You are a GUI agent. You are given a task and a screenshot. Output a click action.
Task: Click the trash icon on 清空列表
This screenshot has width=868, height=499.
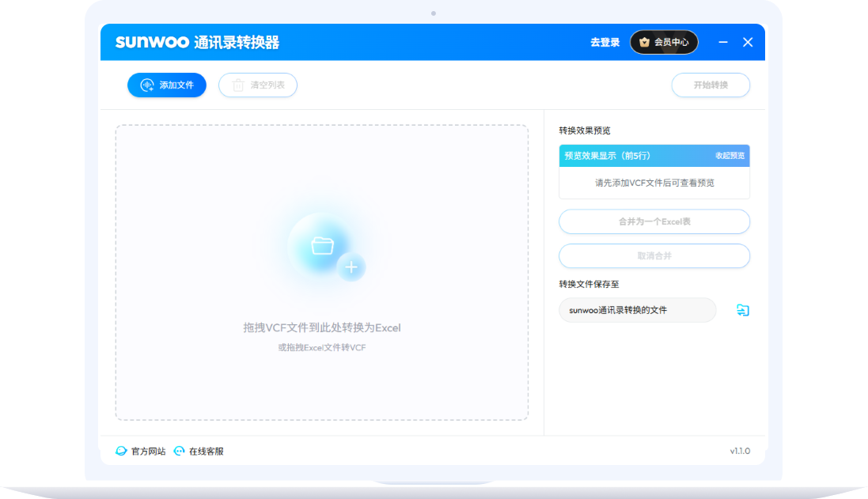(237, 85)
